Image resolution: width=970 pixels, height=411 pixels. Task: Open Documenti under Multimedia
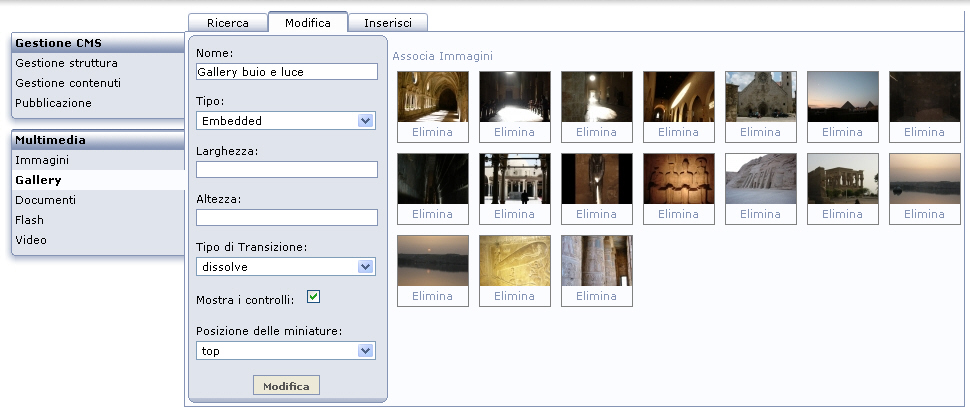(x=45, y=200)
